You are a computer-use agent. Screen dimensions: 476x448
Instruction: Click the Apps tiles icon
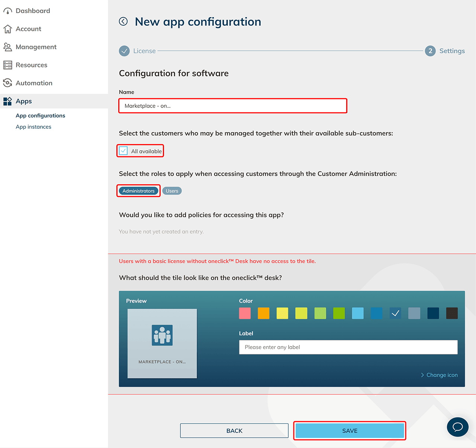tap(7, 101)
